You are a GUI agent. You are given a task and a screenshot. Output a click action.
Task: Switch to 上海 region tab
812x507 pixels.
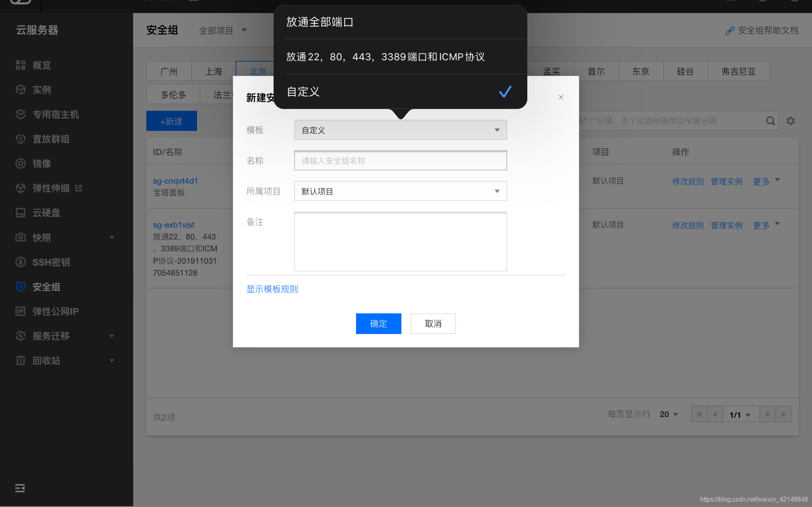pyautogui.click(x=213, y=71)
